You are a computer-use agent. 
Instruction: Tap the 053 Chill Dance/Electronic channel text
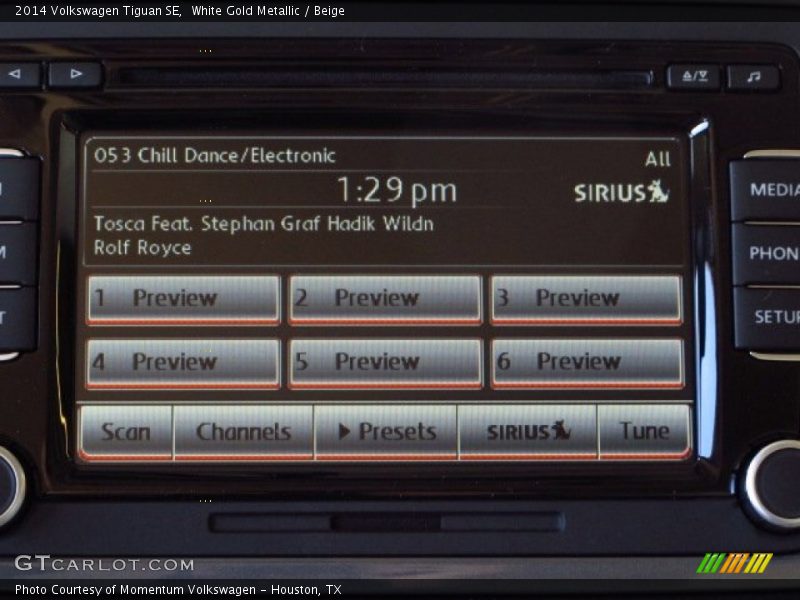pyautogui.click(x=215, y=156)
